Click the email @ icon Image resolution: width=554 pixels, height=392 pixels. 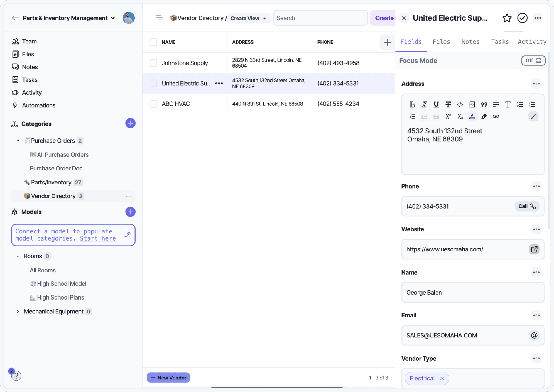click(x=534, y=335)
